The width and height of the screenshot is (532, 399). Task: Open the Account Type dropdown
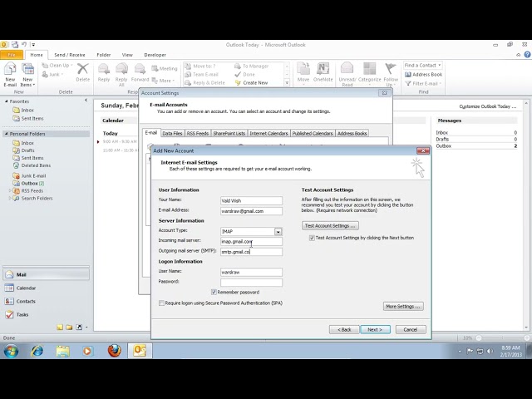278,232
